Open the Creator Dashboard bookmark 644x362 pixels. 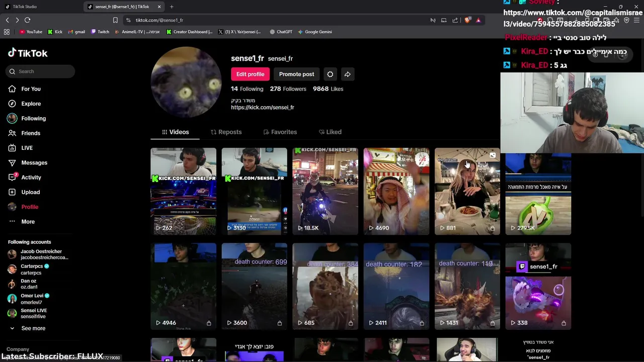coord(189,32)
